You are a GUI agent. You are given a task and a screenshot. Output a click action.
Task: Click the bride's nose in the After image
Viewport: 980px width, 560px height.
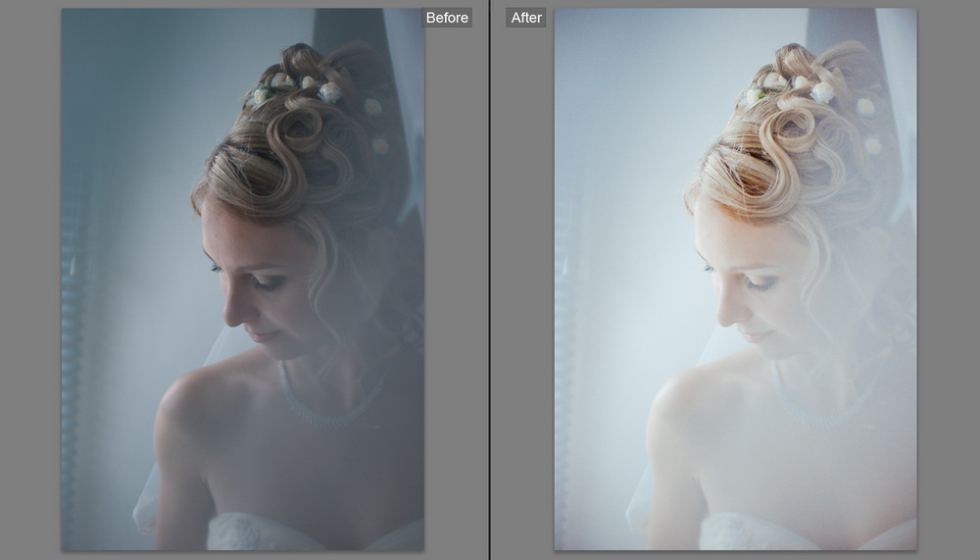[725, 314]
